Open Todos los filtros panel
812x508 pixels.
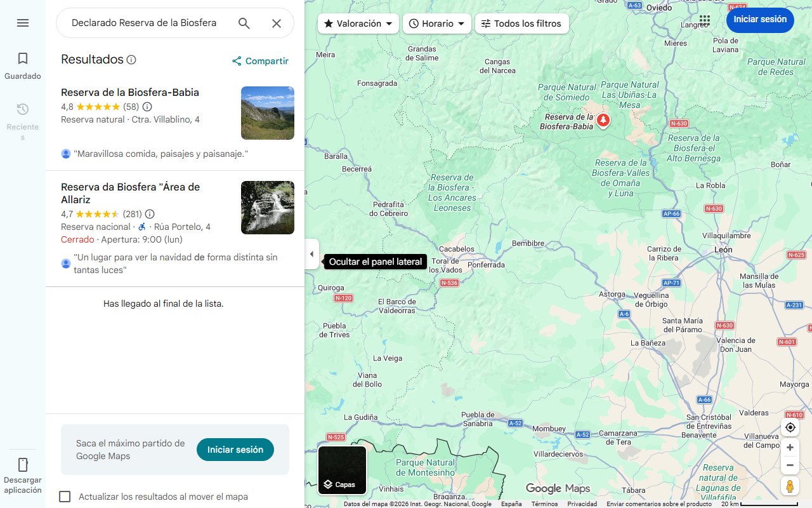coord(523,23)
